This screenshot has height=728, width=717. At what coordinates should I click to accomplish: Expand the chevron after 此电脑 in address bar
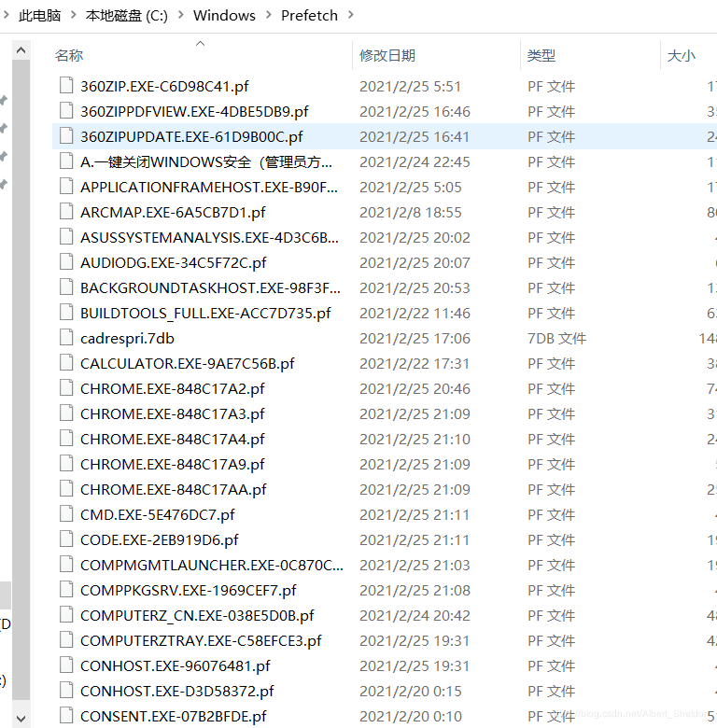pyautogui.click(x=74, y=15)
